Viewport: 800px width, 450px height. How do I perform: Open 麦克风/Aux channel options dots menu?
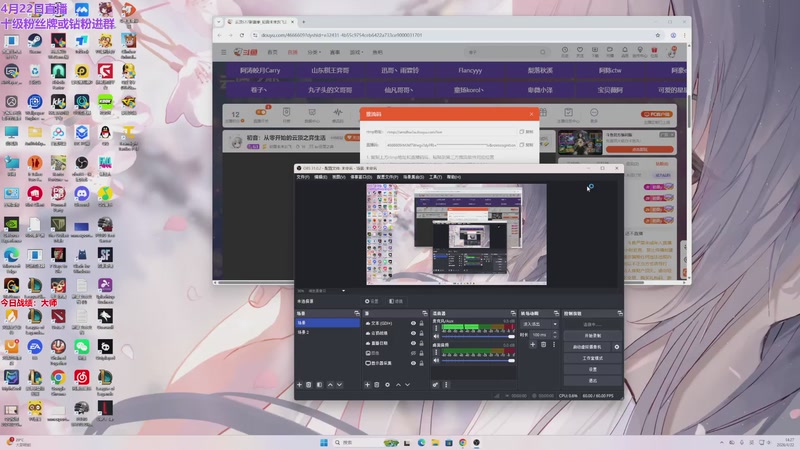point(436,328)
